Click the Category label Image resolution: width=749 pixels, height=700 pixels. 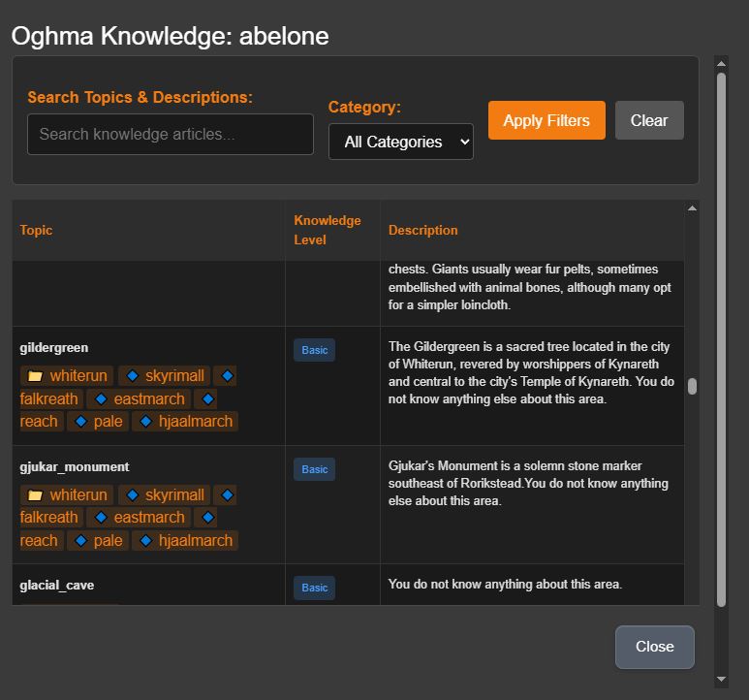(x=364, y=107)
